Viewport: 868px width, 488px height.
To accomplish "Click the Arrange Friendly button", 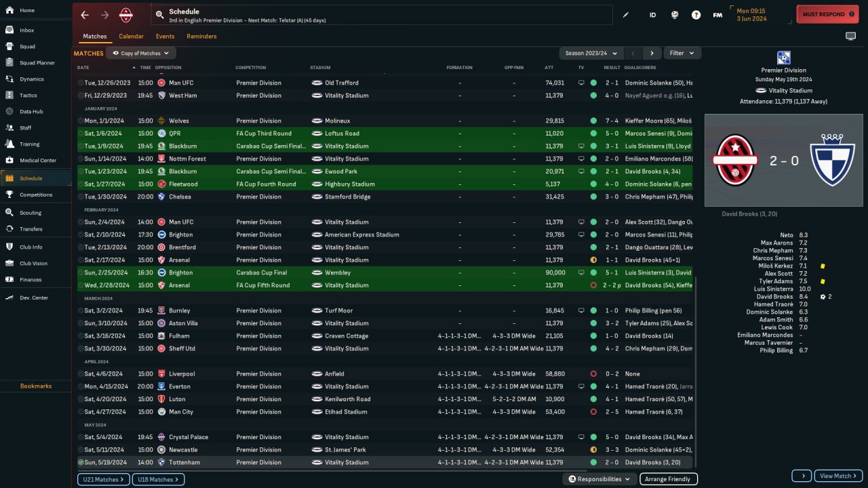I will tap(667, 479).
